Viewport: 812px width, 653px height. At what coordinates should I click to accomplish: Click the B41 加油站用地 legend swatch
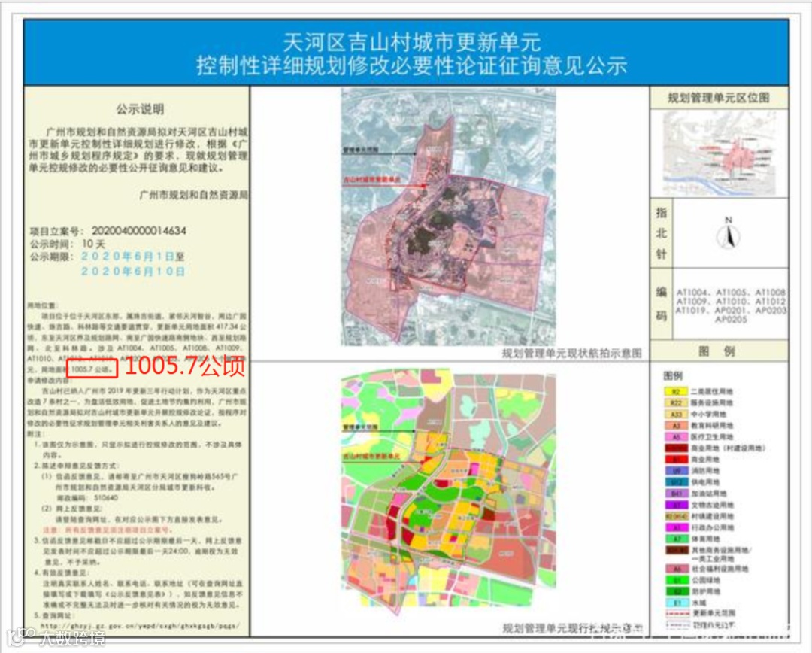(x=676, y=494)
